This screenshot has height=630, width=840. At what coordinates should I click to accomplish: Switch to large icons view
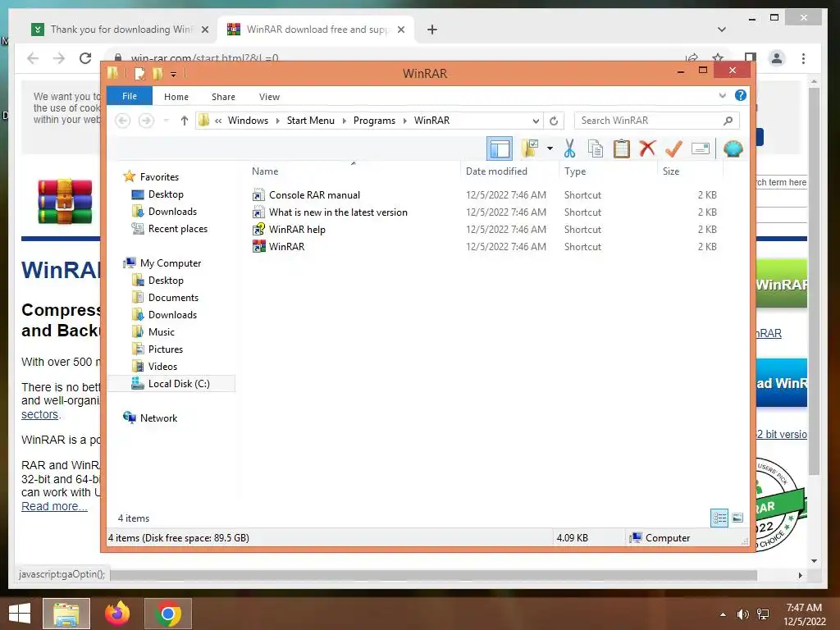click(x=737, y=518)
